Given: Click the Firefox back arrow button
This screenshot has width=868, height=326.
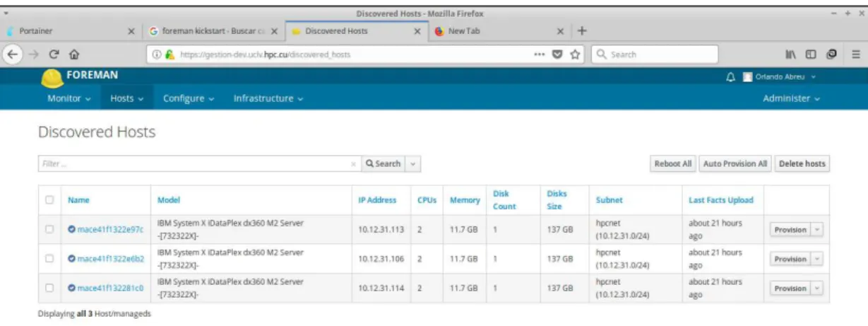Looking at the screenshot, I should 11,54.
